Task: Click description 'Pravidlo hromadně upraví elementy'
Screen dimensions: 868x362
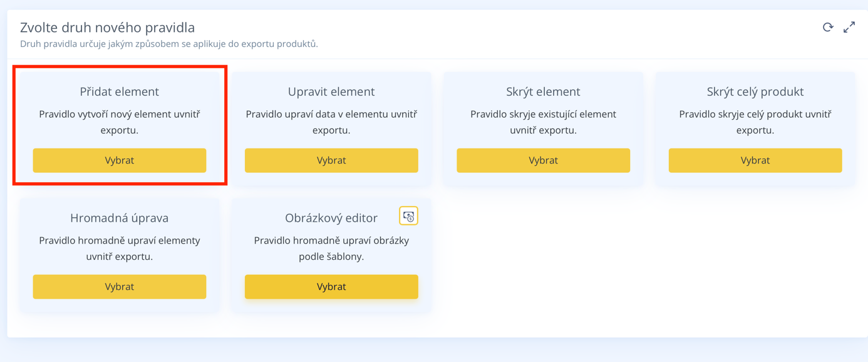Action: click(120, 249)
